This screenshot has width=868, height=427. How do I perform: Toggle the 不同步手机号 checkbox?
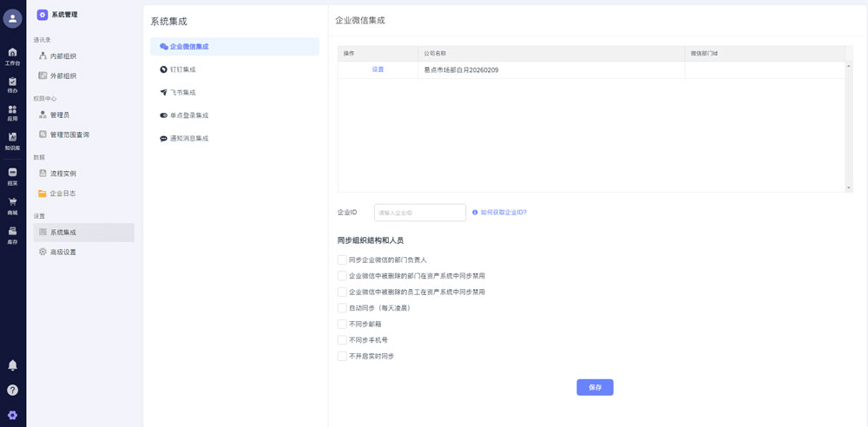[x=342, y=339]
